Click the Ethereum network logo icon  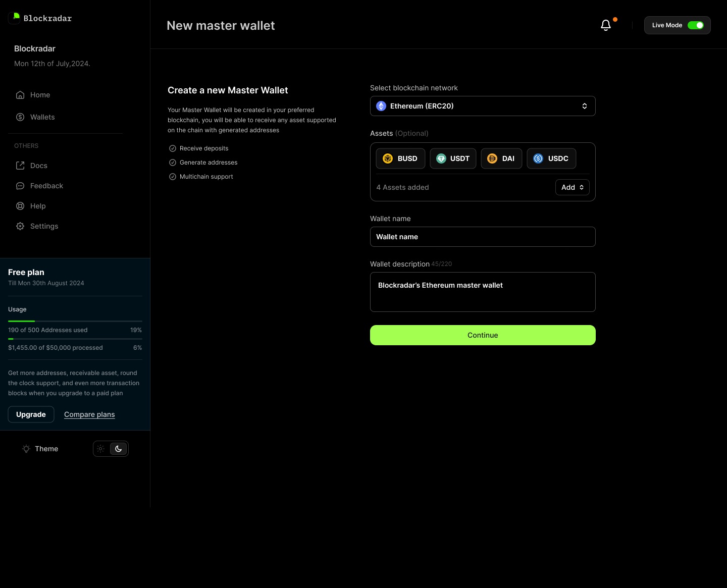click(381, 106)
